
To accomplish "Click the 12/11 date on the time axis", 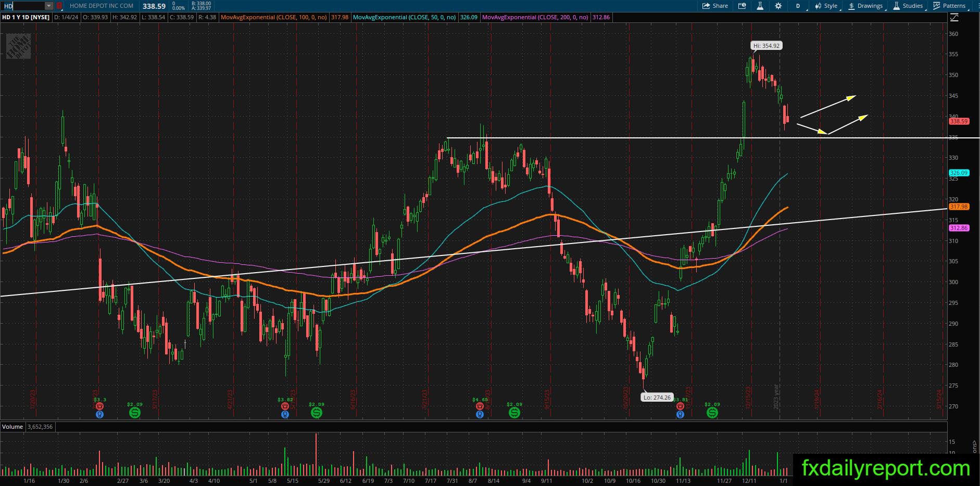I will 749,481.
